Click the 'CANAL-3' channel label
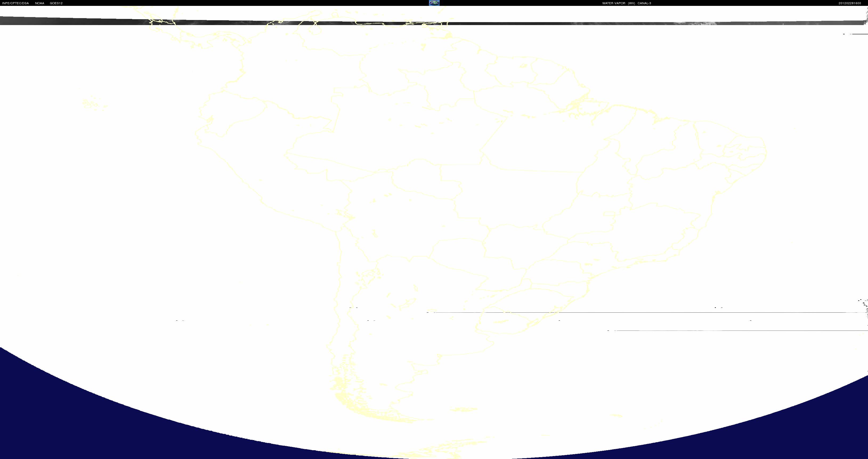 point(644,3)
